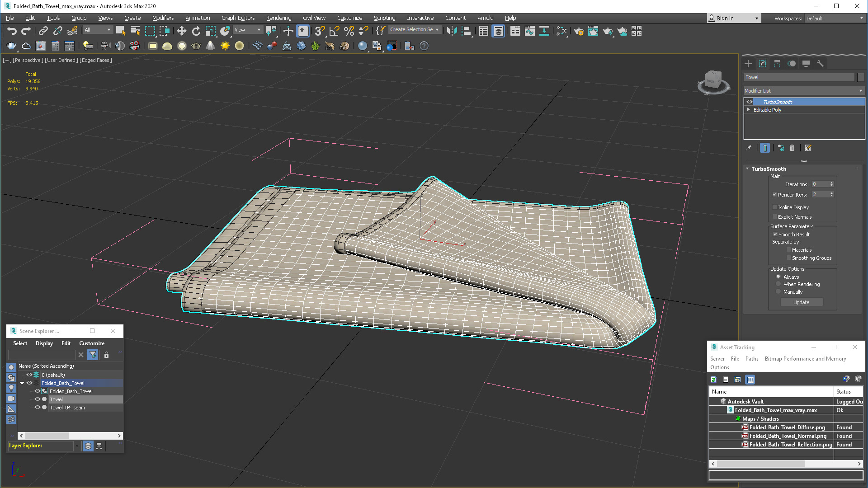
Task: Activate the Select and Move tool
Action: [x=181, y=31]
